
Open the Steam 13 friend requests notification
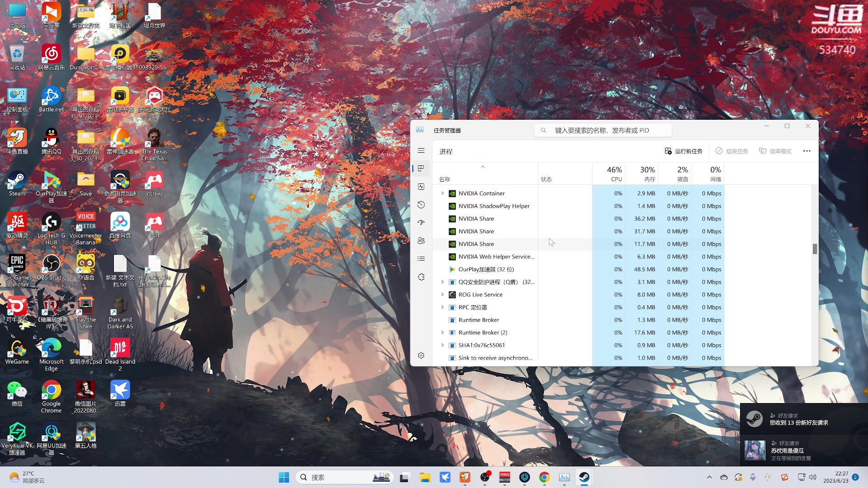[804, 419]
